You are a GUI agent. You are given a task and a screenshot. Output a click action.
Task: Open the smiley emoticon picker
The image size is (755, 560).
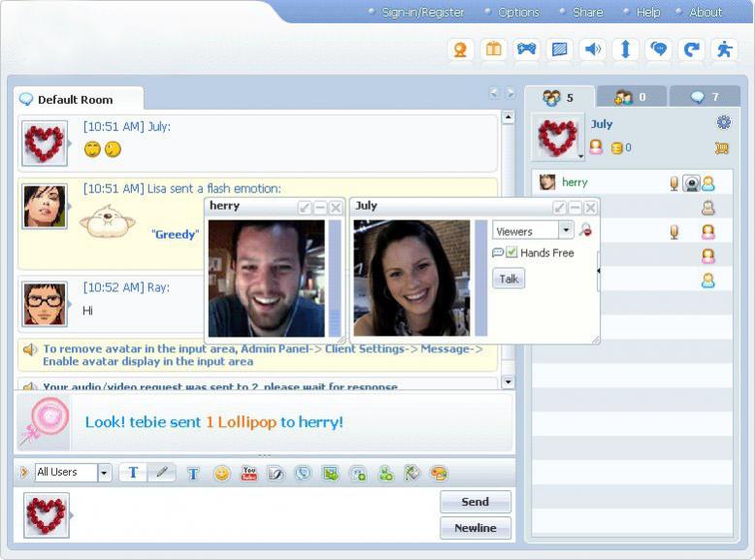click(x=221, y=474)
